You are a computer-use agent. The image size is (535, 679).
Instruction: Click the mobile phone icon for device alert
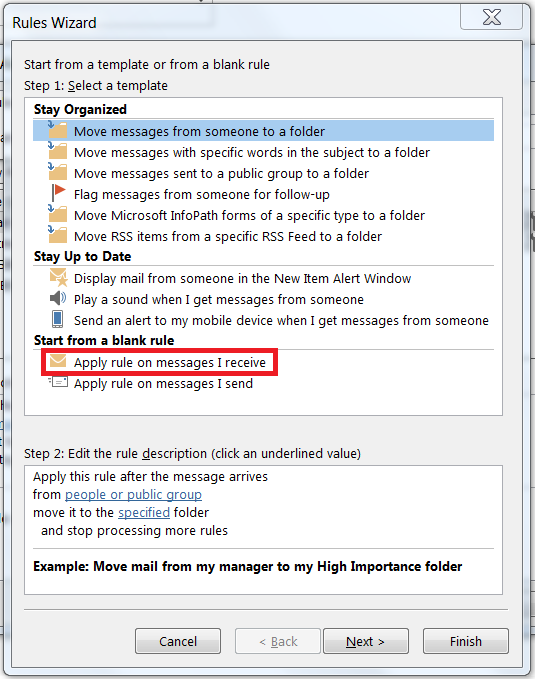point(57,319)
